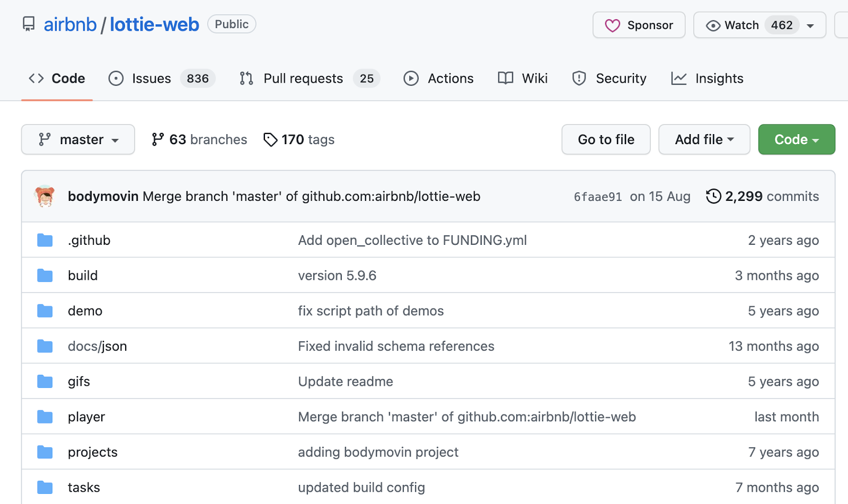Open the build folder name
Image resolution: width=848 pixels, height=504 pixels.
pyautogui.click(x=83, y=276)
